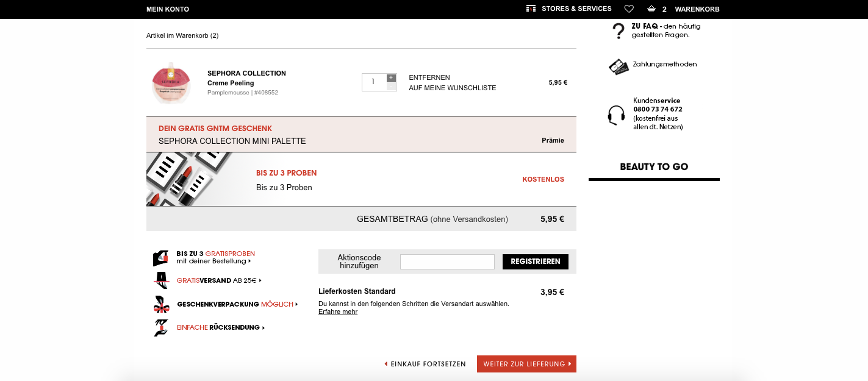
Task: Click Artikel im Warenkorb (2) text
Action: point(182,35)
